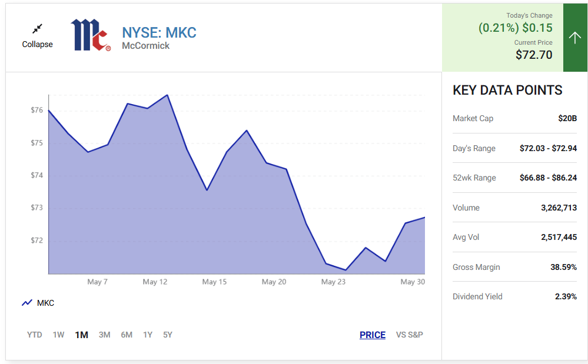Image resolution: width=588 pixels, height=364 pixels.
Task: Select the PRICE chart mode
Action: [x=373, y=335]
